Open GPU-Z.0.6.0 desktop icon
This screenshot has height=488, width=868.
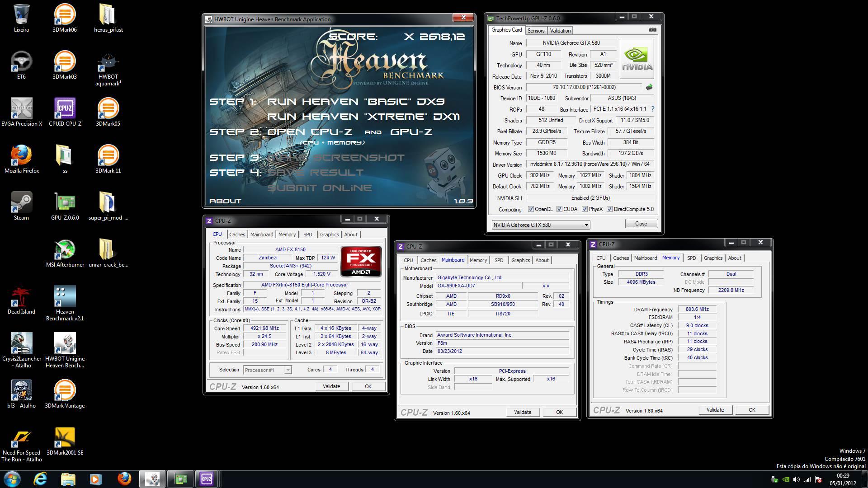tap(65, 206)
